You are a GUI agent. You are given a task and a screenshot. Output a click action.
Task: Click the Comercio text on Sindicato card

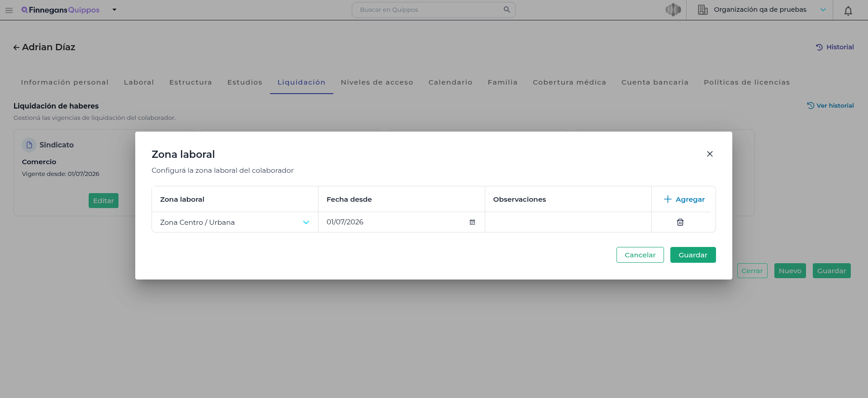(39, 162)
